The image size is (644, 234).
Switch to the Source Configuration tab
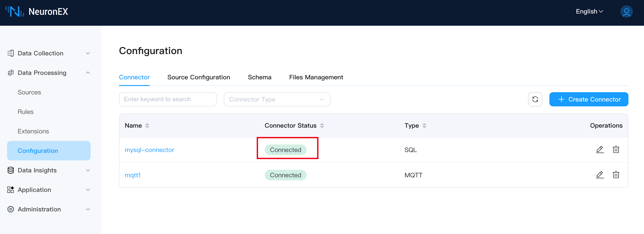[199, 77]
